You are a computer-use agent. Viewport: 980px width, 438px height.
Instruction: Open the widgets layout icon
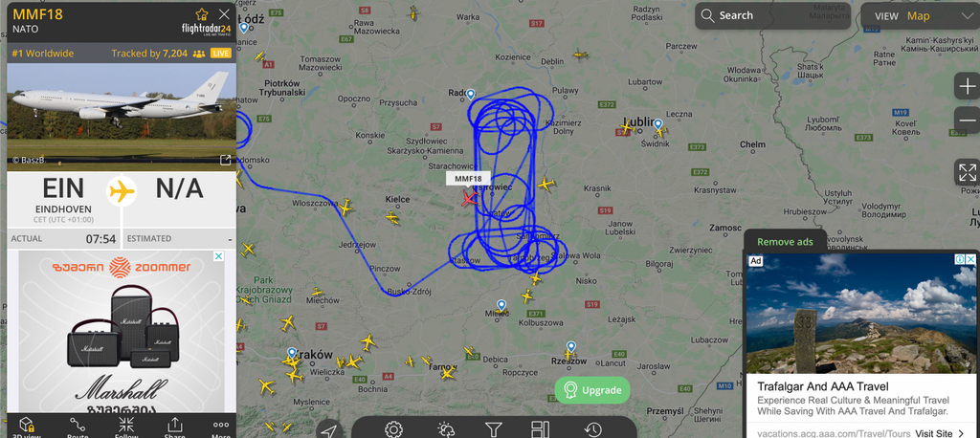point(540,429)
